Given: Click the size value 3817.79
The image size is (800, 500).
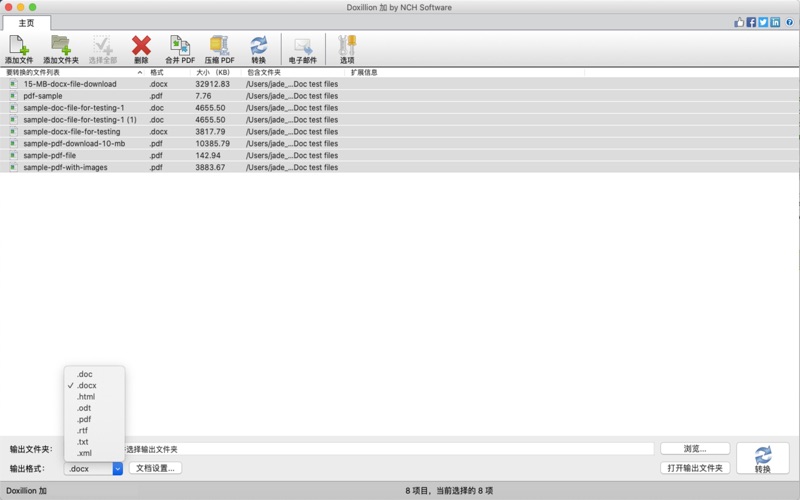Looking at the screenshot, I should [210, 132].
